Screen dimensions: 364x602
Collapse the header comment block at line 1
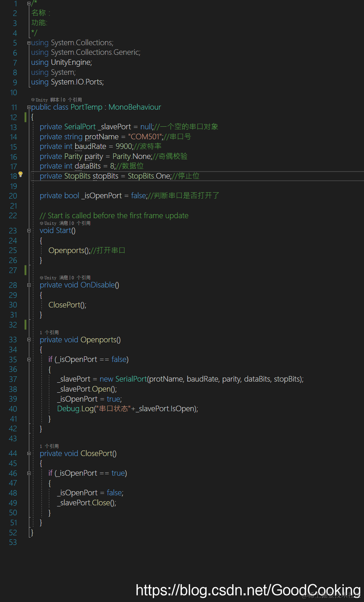click(29, 3)
